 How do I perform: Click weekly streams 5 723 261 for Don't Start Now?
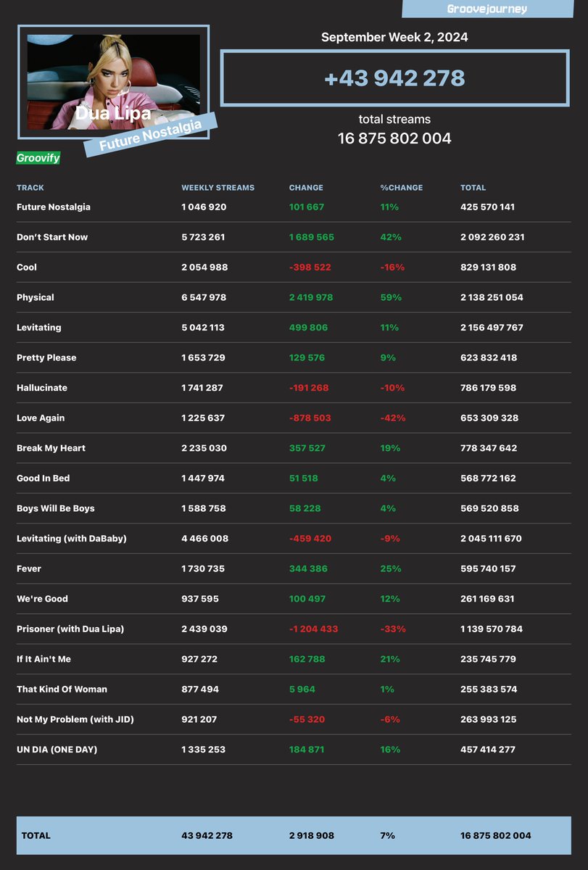(x=203, y=237)
